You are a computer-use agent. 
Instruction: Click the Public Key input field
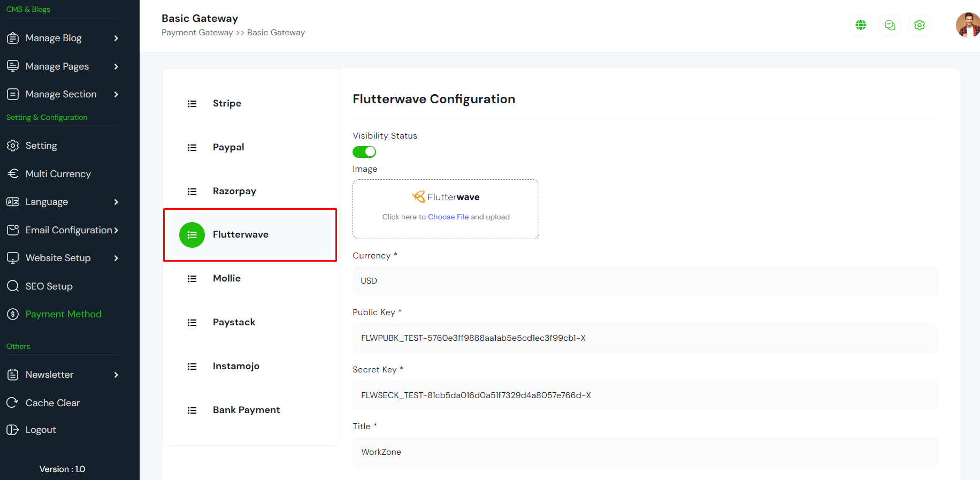645,338
